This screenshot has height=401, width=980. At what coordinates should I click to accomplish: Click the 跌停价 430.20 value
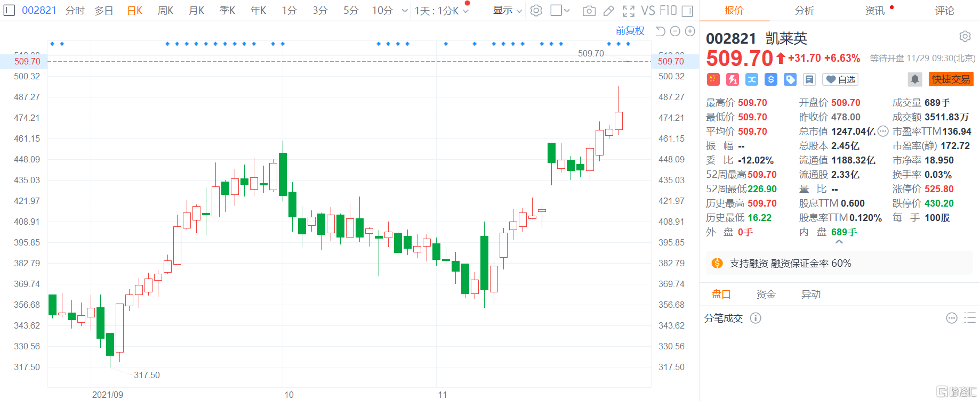(939, 203)
